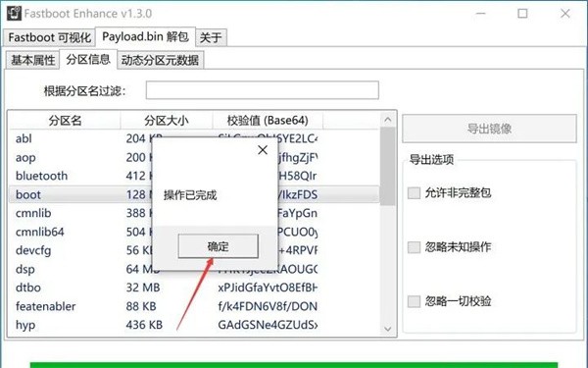The height and width of the screenshot is (368, 588).
Task: Select the bluetooth partition row
Action: (194, 176)
